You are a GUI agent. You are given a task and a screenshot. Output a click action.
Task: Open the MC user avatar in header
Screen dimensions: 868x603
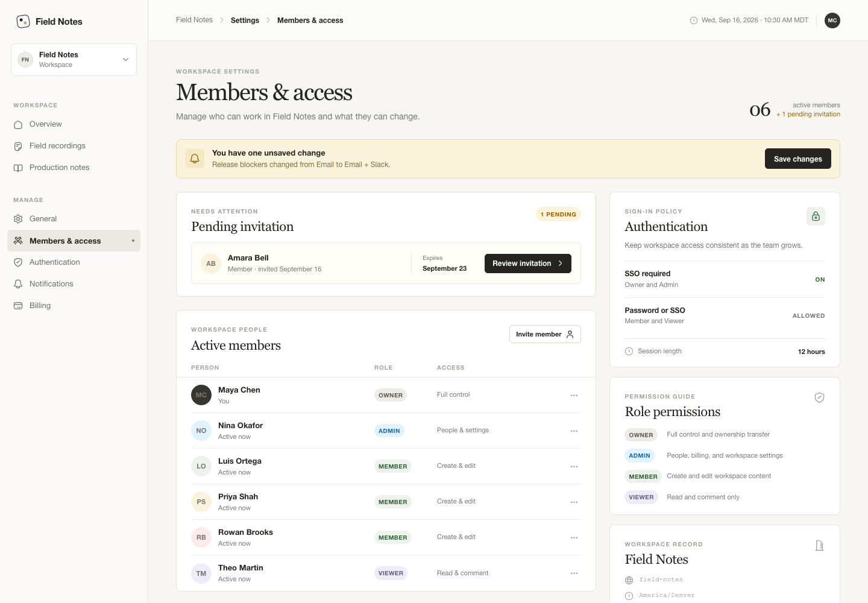[832, 21]
